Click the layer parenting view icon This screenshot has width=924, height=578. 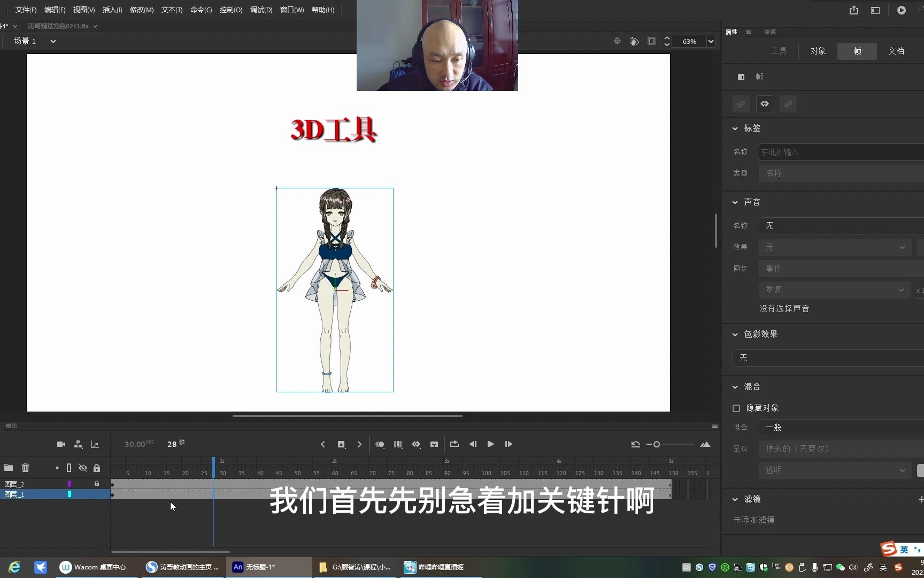tap(78, 444)
